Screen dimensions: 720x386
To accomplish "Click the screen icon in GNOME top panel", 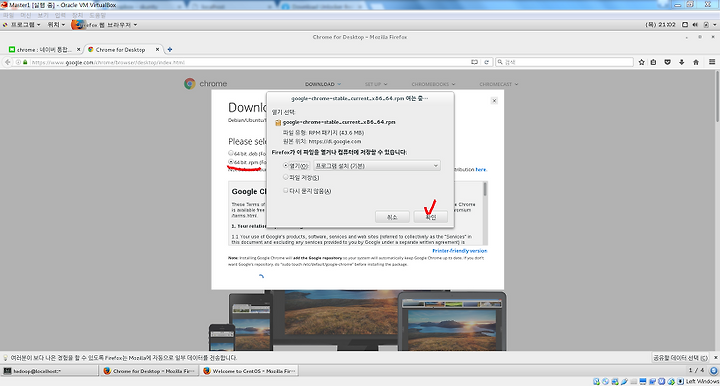I will (x=685, y=25).
